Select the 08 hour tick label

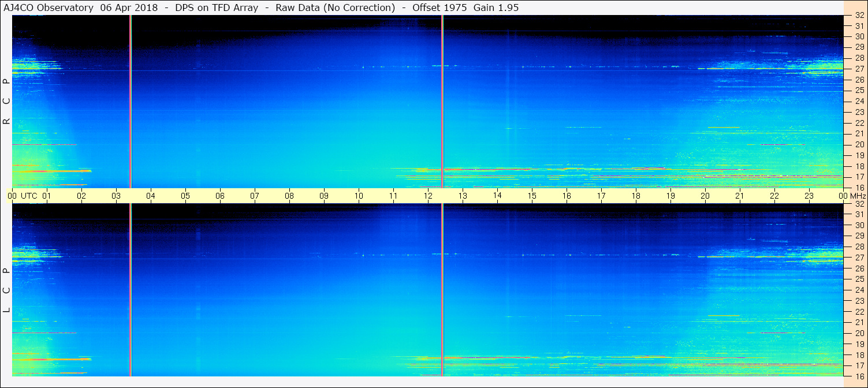pyautogui.click(x=289, y=196)
